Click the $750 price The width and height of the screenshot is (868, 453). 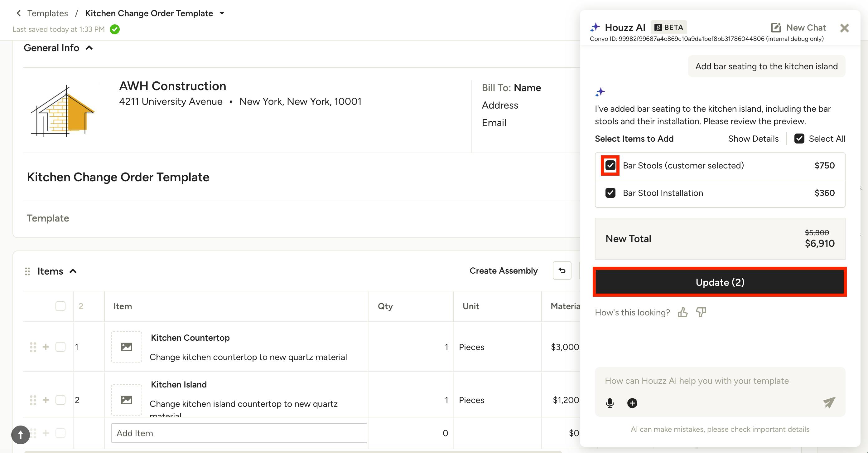[x=825, y=165]
